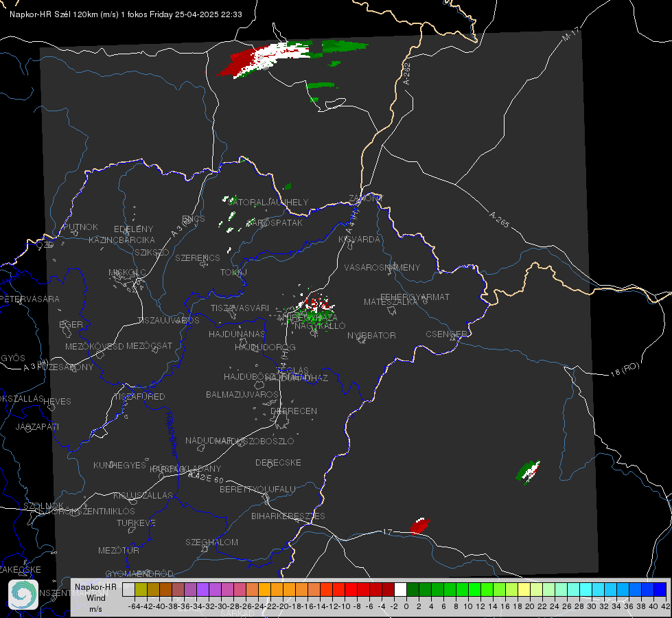Click the BALMAZÚJVÁROS city label
The image size is (672, 618).
point(242,394)
